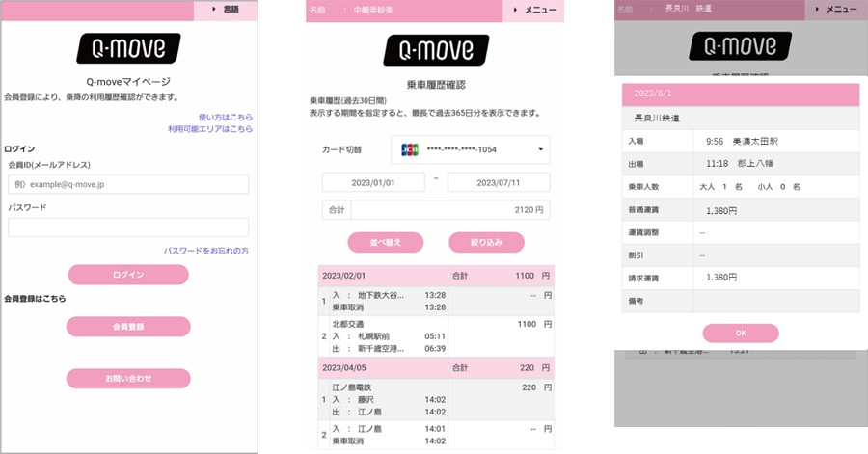Click the 絞り込み filter button
Screen dimensions: 868x454
click(487, 242)
